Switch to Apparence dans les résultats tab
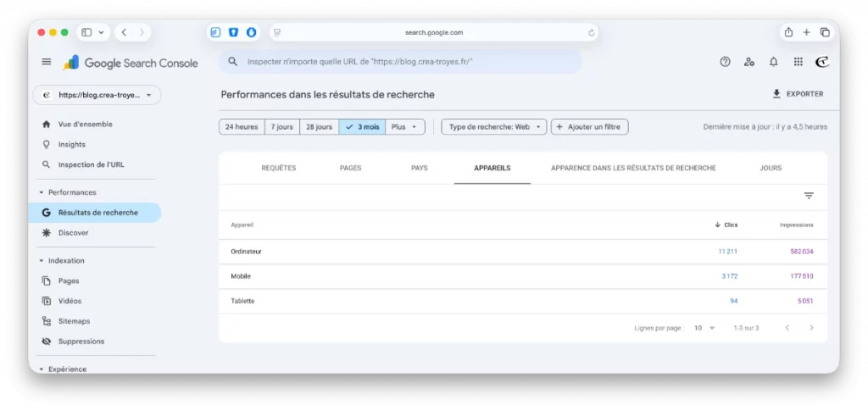The width and height of the screenshot is (868, 411). click(x=633, y=168)
